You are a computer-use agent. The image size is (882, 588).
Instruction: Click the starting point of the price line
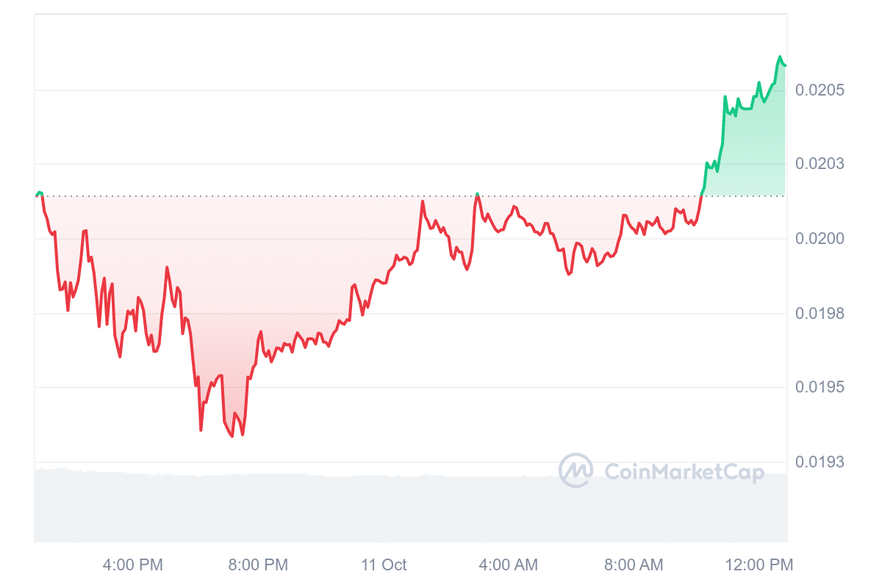35,196
